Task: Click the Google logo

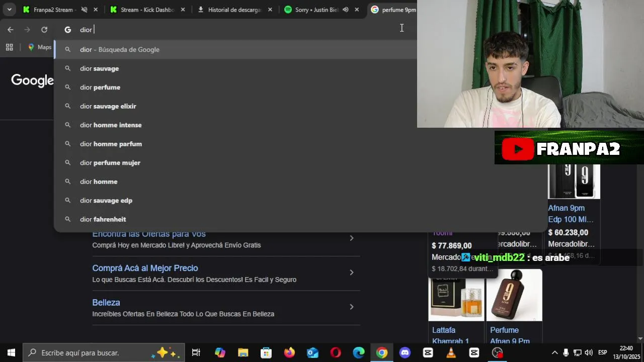Action: pos(32,80)
